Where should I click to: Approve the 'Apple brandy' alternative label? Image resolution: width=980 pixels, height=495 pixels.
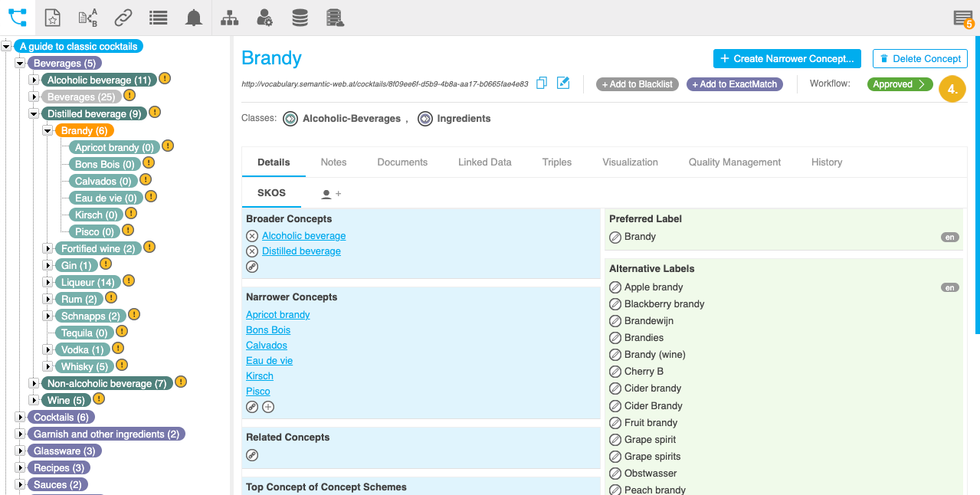coord(615,287)
